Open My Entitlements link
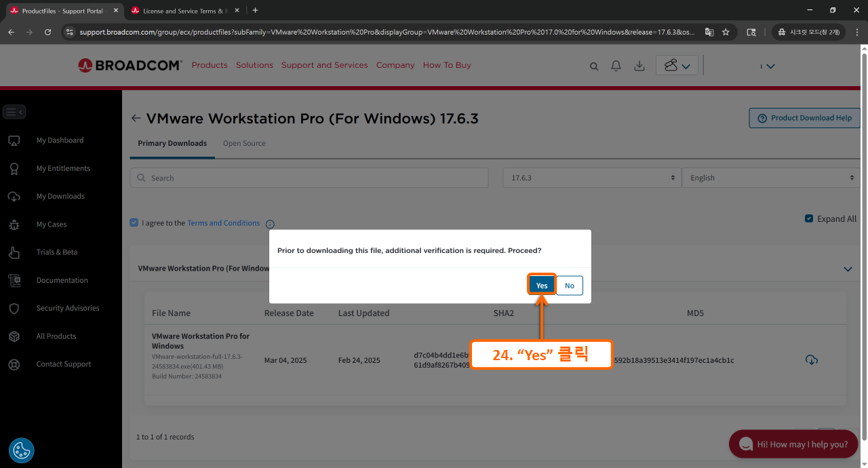This screenshot has width=868, height=468. tap(63, 168)
